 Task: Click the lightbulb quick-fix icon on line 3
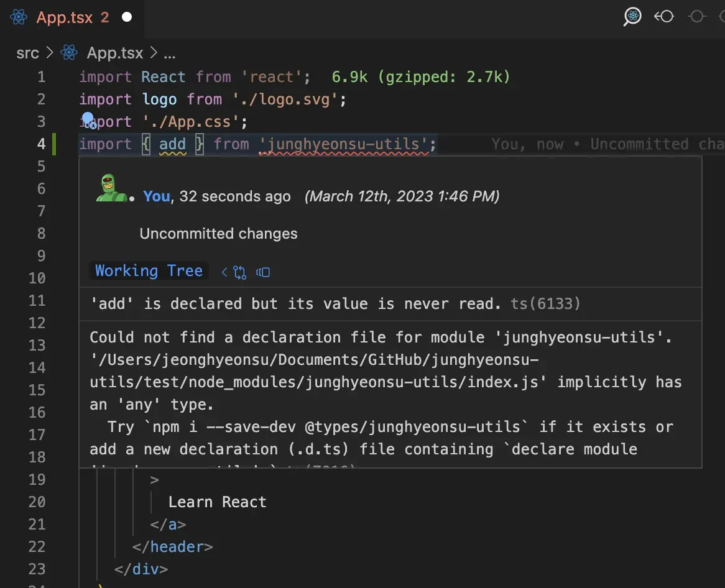point(88,118)
